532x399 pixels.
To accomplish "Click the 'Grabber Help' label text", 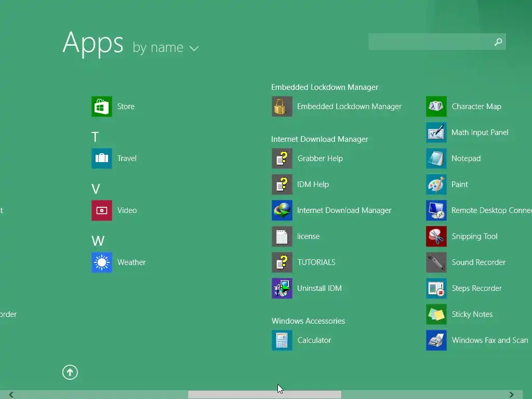I will [x=320, y=158].
